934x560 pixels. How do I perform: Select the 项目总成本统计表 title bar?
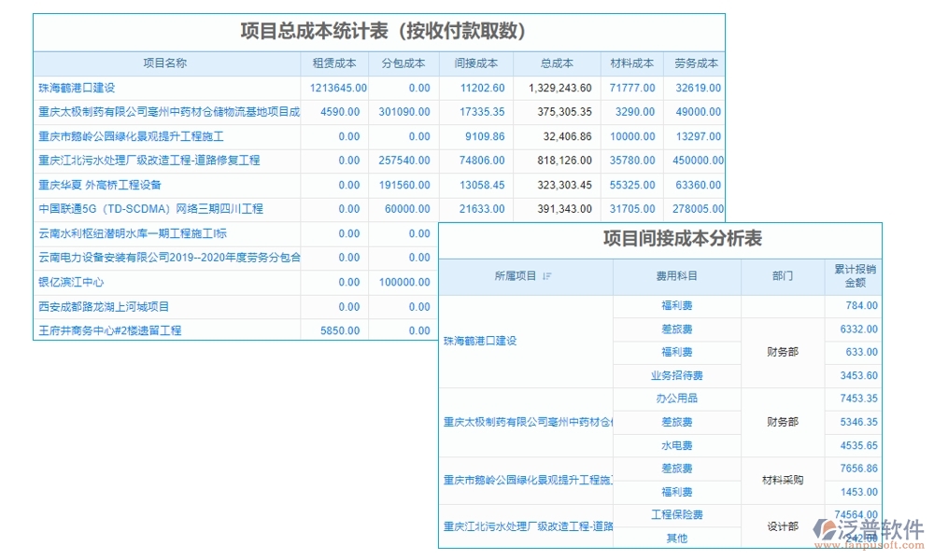point(378,29)
